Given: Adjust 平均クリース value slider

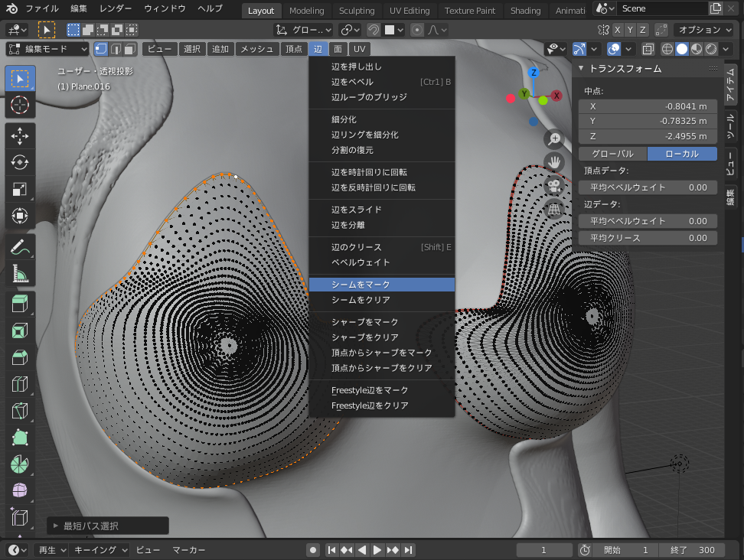Looking at the screenshot, I should tap(648, 238).
